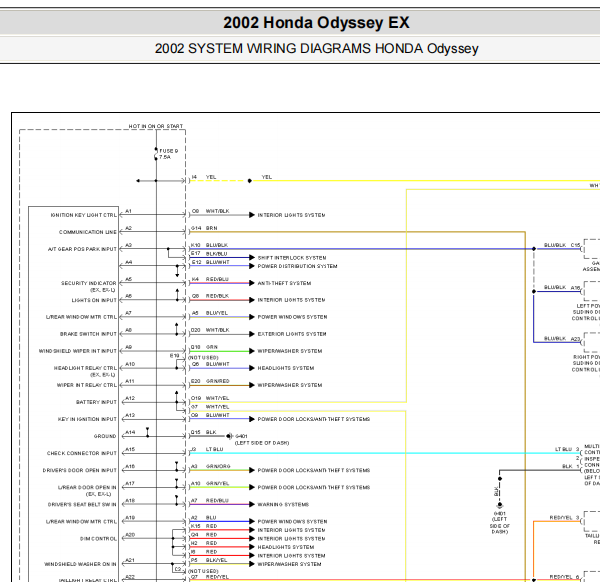Screen dimensions: 600x582
Task: Select "IGNITION KEY LIGHT CTRL" pin label
Action: click(84, 215)
